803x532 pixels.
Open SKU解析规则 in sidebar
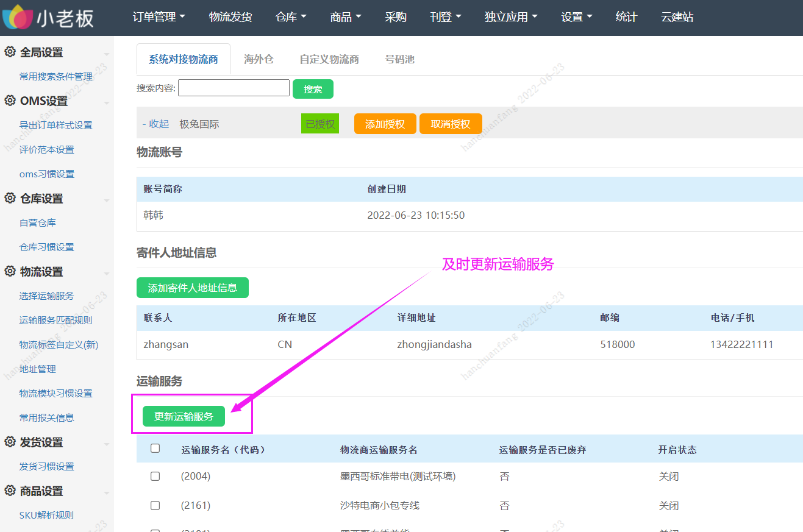[46, 516]
